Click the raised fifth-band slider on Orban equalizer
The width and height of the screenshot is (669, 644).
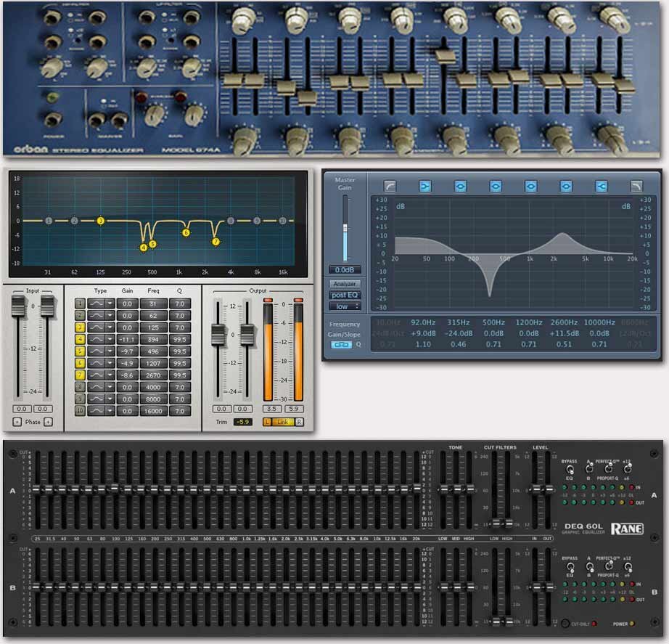point(445,55)
